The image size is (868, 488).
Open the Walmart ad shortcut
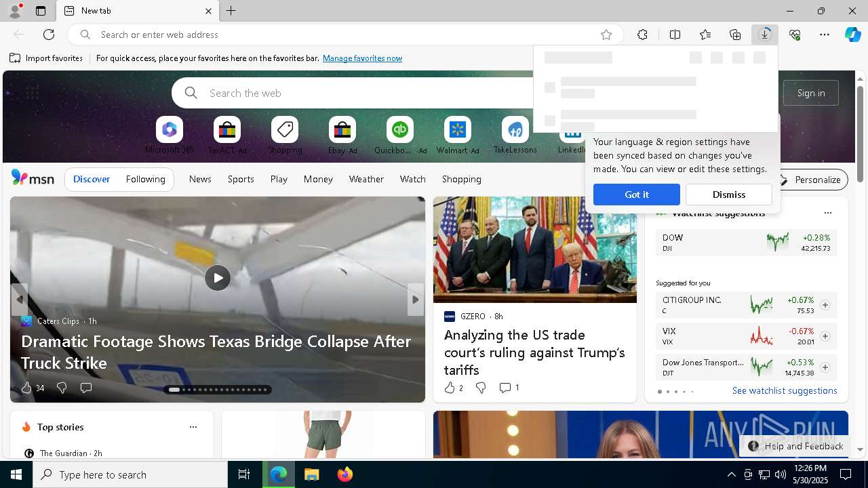pyautogui.click(x=458, y=136)
